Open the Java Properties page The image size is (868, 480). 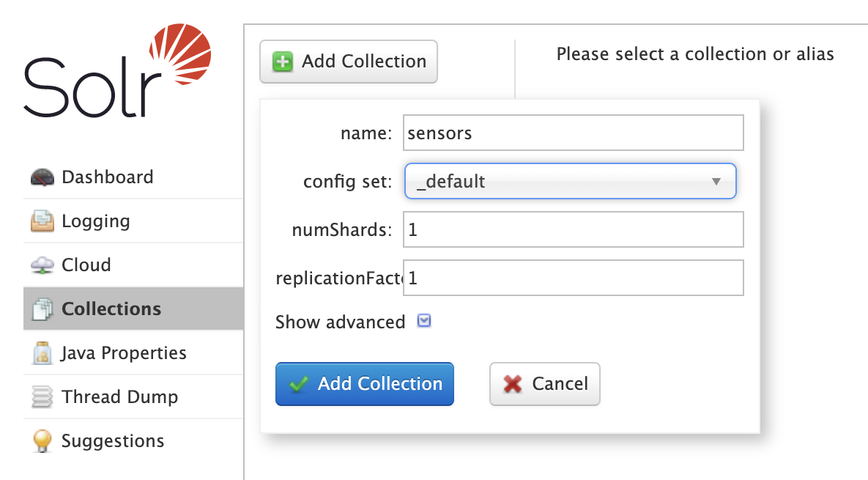click(124, 353)
